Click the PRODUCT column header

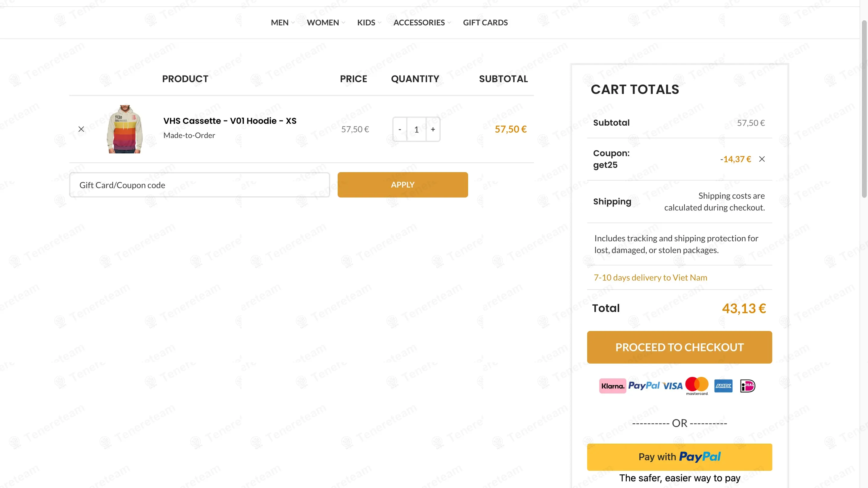pyautogui.click(x=185, y=79)
